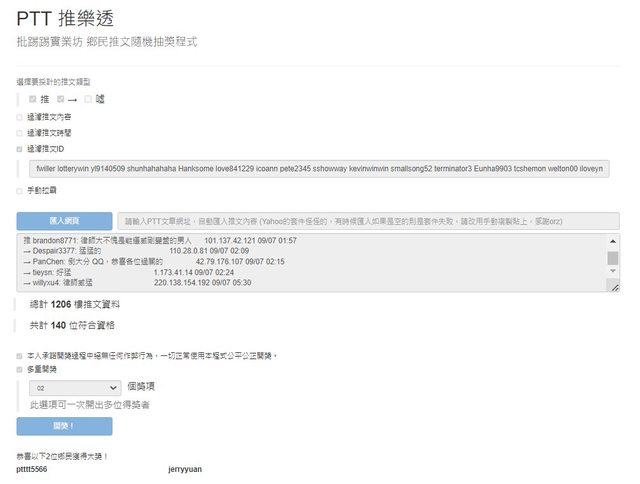This screenshot has width=640, height=484.
Task: Click the winner name jerryyuan
Action: 184,468
